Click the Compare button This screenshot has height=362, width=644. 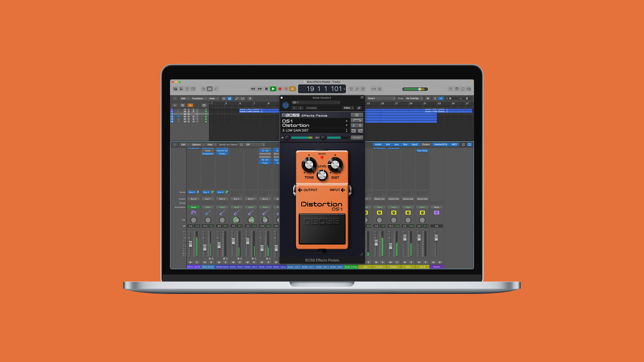(311, 108)
